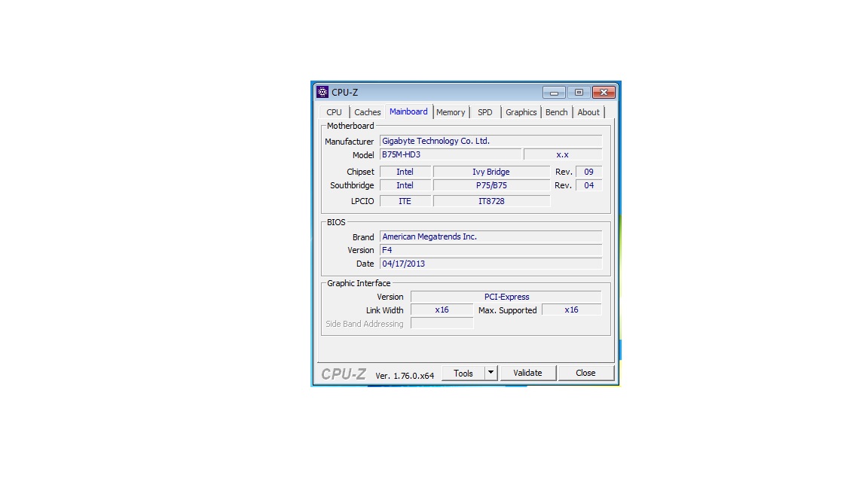Screen dimensions: 868x488
Task: Select the BIOS version F4 field
Action: (491, 250)
